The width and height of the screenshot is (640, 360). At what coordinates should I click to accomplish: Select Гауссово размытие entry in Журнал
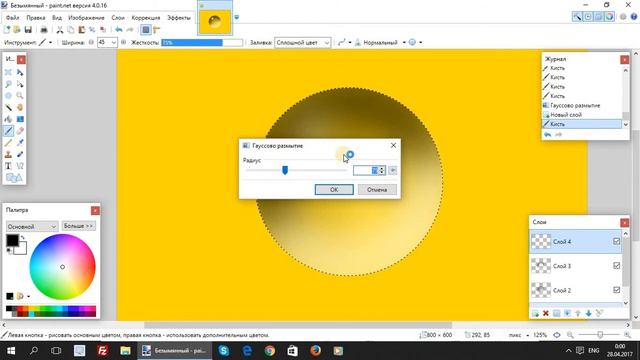tap(582, 105)
